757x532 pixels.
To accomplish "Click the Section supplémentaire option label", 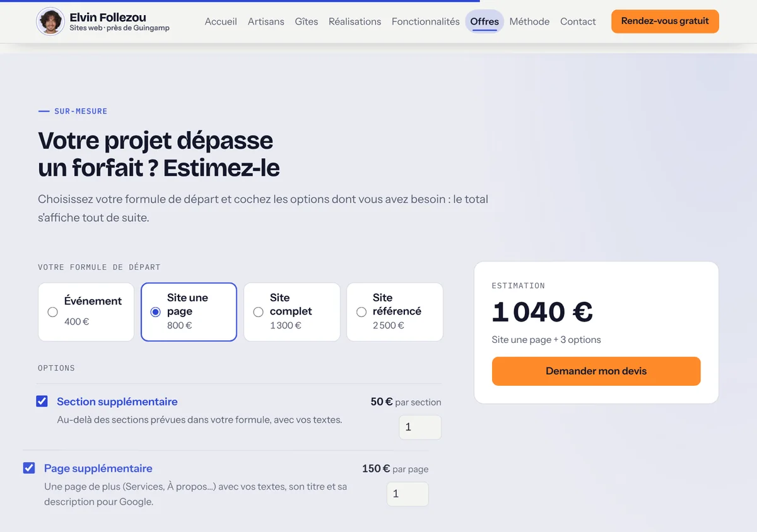I will pos(117,402).
